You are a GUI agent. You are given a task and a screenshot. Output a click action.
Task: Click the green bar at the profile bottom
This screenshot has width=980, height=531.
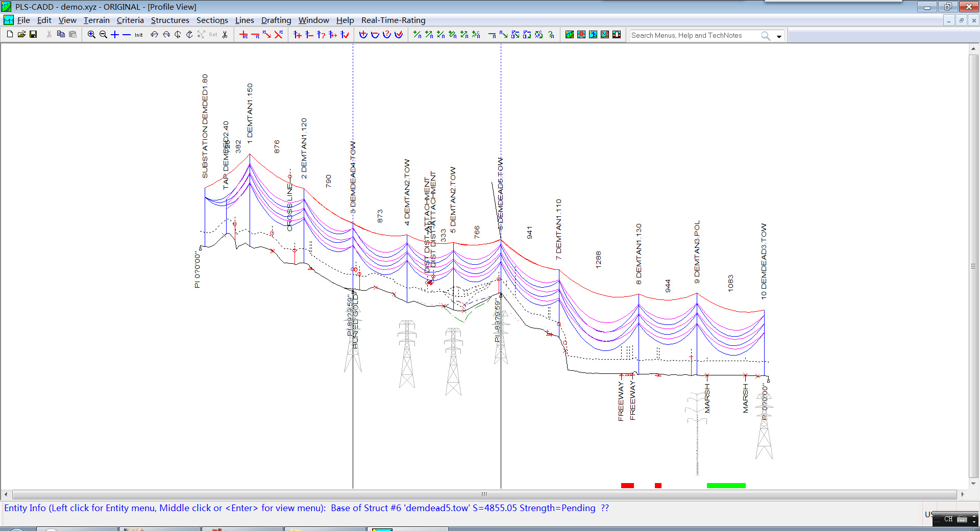click(x=726, y=486)
